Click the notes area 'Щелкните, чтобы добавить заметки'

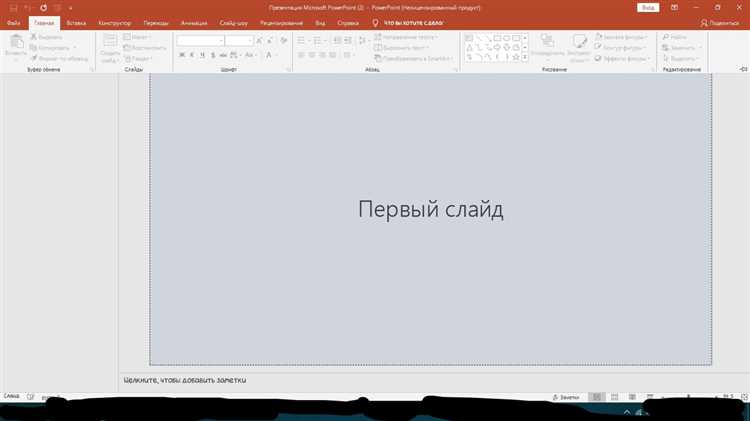pyautogui.click(x=185, y=380)
